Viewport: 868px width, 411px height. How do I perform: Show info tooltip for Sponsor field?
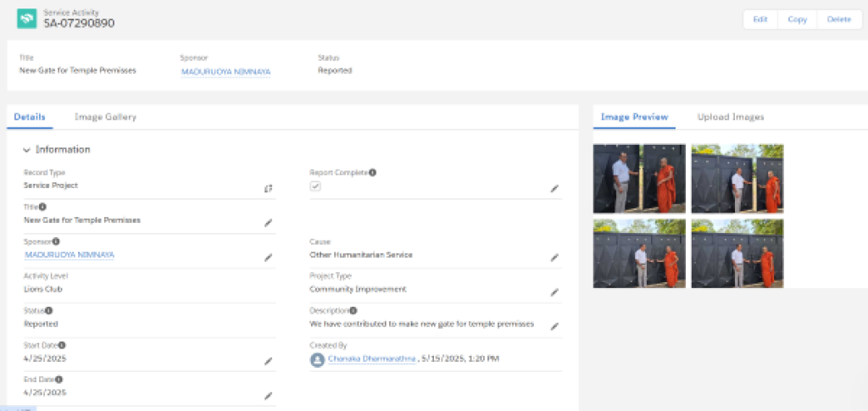pos(56,242)
